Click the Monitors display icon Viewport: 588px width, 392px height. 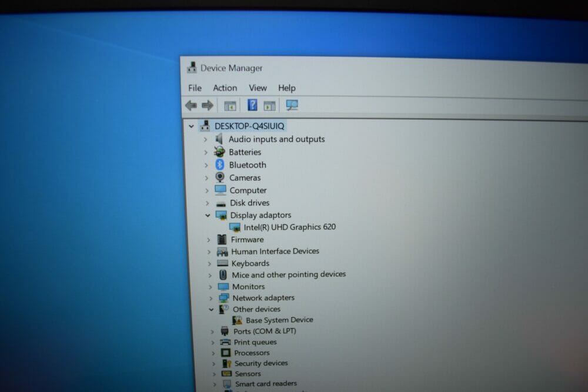click(223, 287)
